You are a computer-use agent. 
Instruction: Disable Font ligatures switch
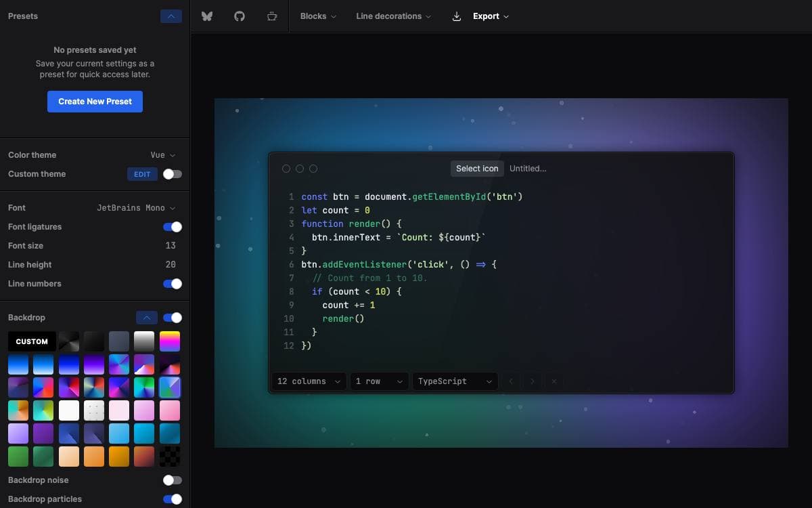[x=173, y=227]
